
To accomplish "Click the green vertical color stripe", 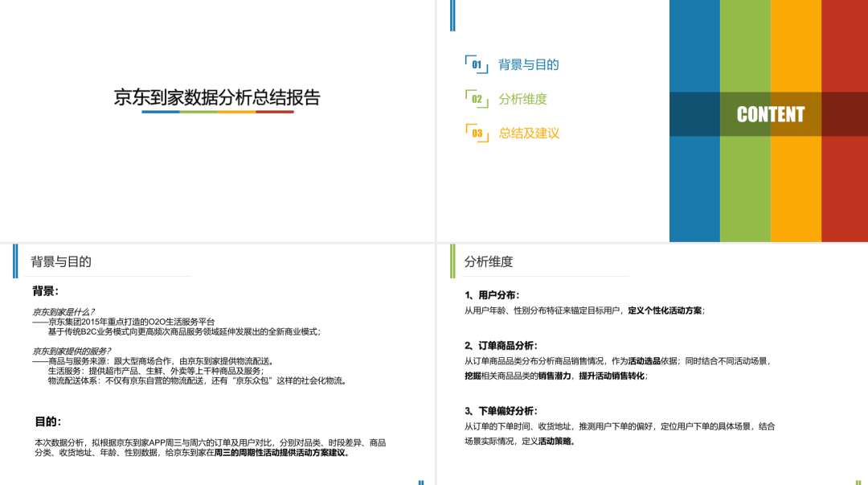I will (x=745, y=121).
